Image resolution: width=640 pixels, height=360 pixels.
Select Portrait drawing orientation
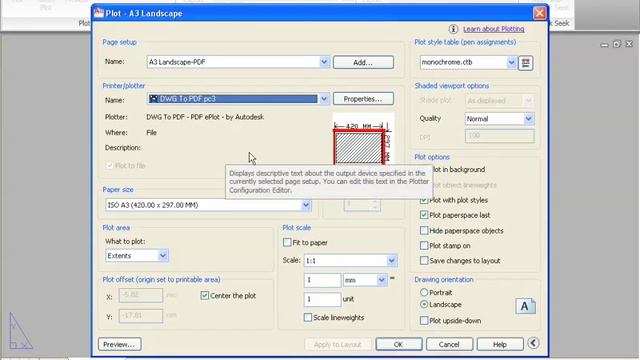(x=424, y=292)
